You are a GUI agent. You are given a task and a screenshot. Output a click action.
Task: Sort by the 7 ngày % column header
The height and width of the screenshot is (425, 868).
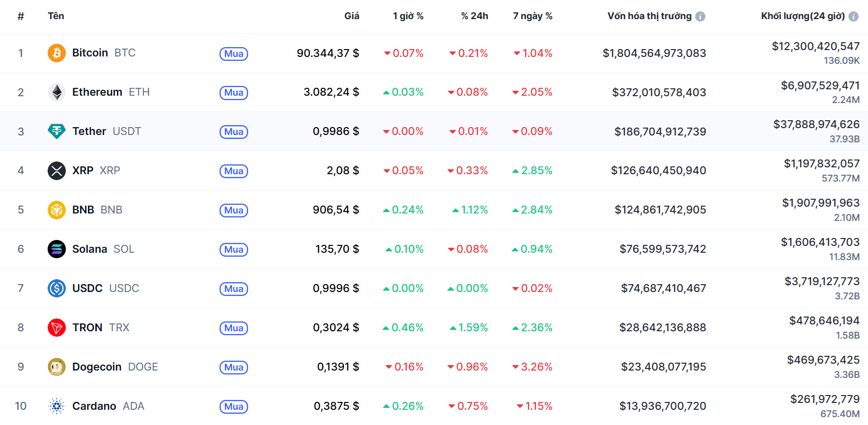(x=533, y=16)
